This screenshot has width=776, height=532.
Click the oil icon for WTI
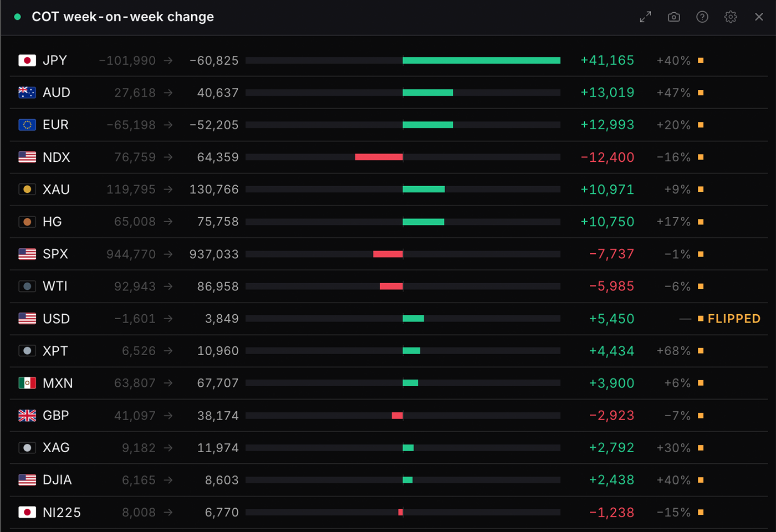27,287
